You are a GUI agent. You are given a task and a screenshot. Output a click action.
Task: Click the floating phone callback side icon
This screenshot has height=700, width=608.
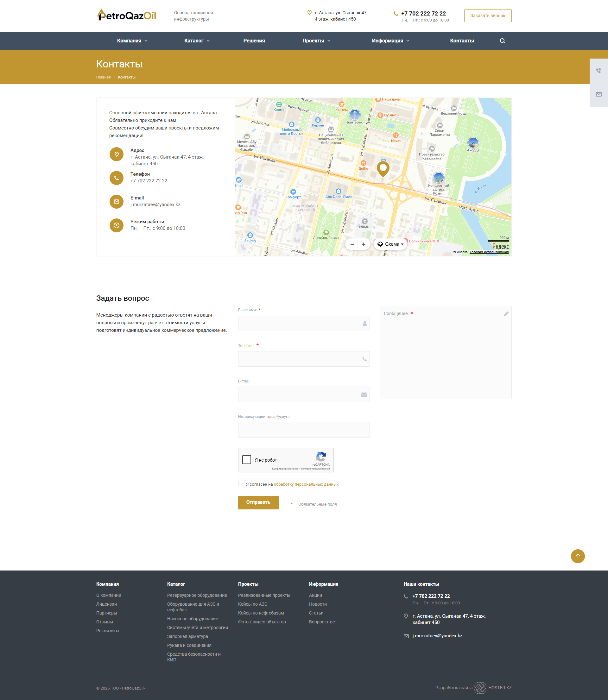click(x=598, y=70)
